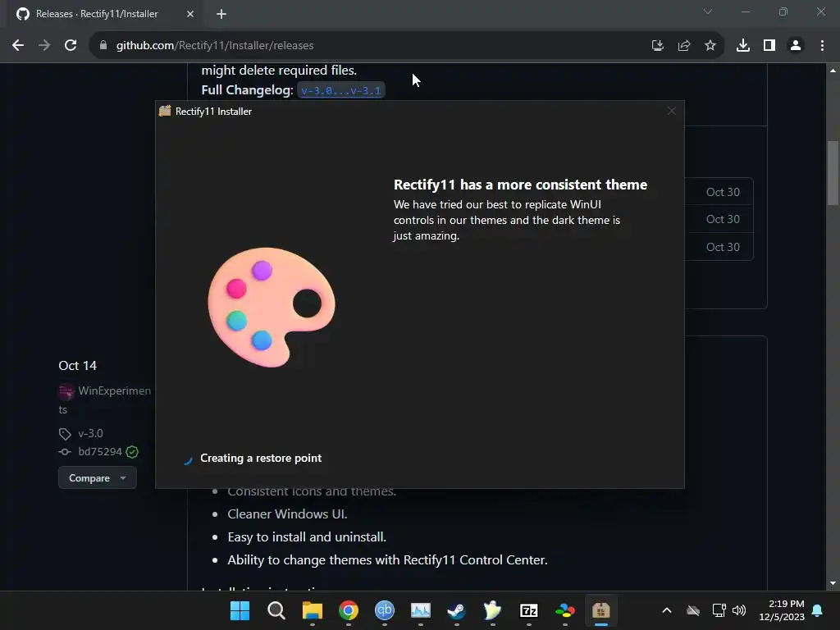This screenshot has height=630, width=840.
Task: Close the Releases Rectify11/Installer tab
Action: (x=190, y=14)
